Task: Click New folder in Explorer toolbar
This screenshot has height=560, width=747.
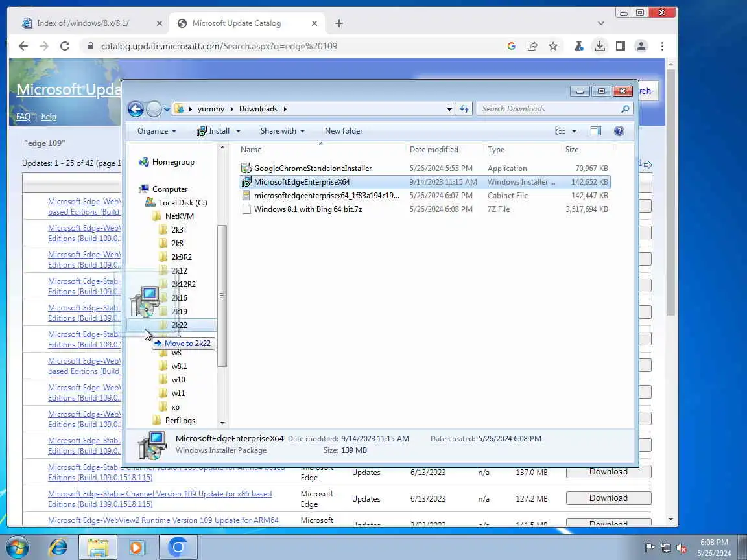Action: [344, 131]
